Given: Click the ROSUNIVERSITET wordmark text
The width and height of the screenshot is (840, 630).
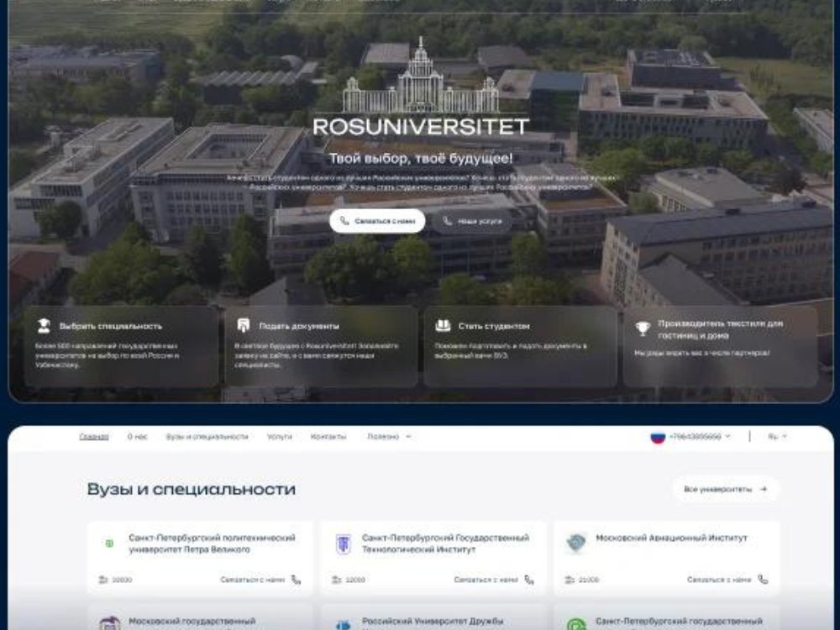Looking at the screenshot, I should (421, 127).
